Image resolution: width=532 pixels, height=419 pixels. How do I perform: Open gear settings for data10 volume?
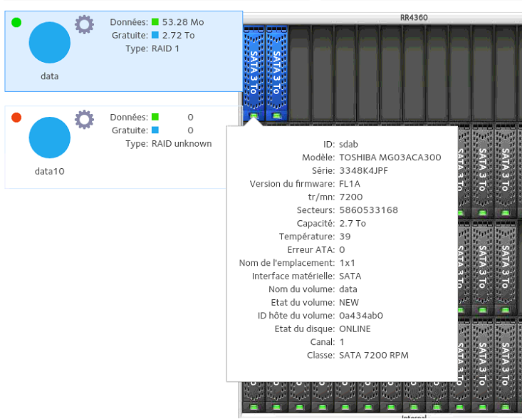(84, 119)
